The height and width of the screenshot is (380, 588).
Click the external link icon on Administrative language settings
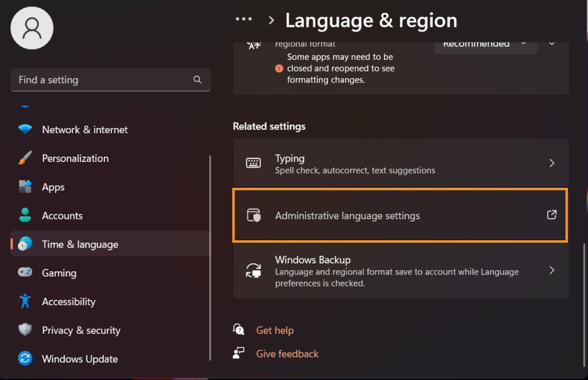pyautogui.click(x=552, y=214)
